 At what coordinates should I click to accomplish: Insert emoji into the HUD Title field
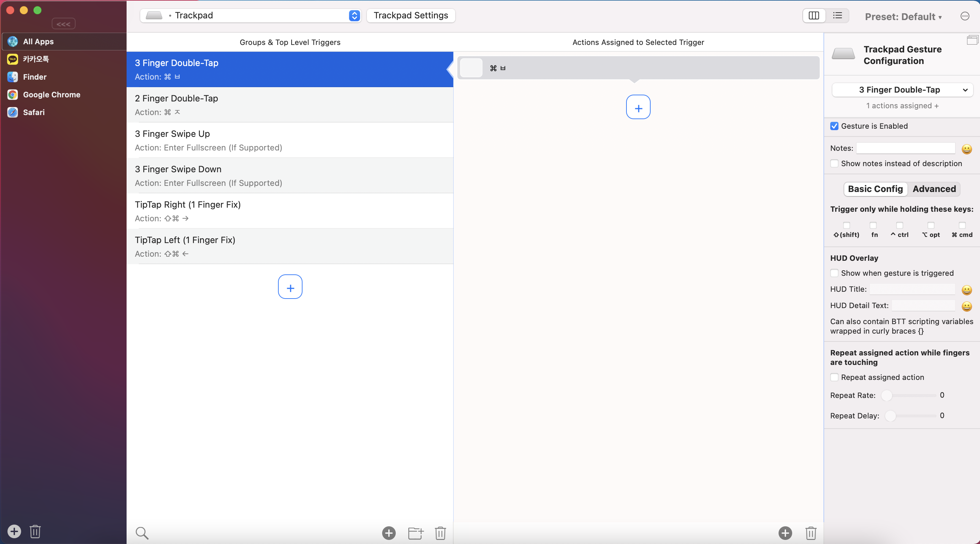967,290
